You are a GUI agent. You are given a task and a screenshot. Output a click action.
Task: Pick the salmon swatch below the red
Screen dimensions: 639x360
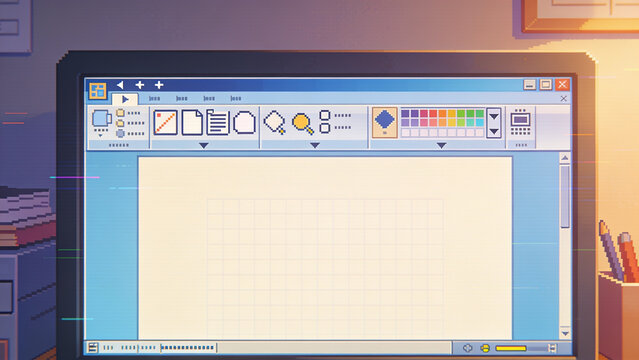[x=433, y=122]
